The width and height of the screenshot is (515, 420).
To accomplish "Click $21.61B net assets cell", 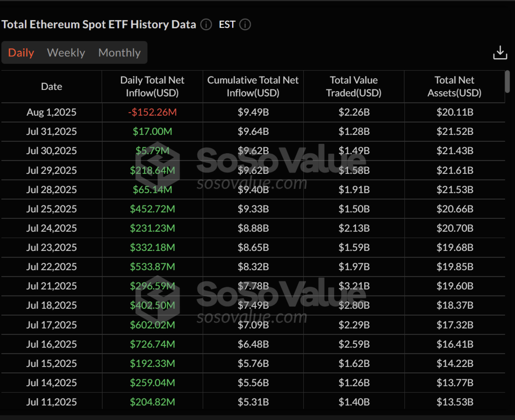I will click(x=455, y=170).
